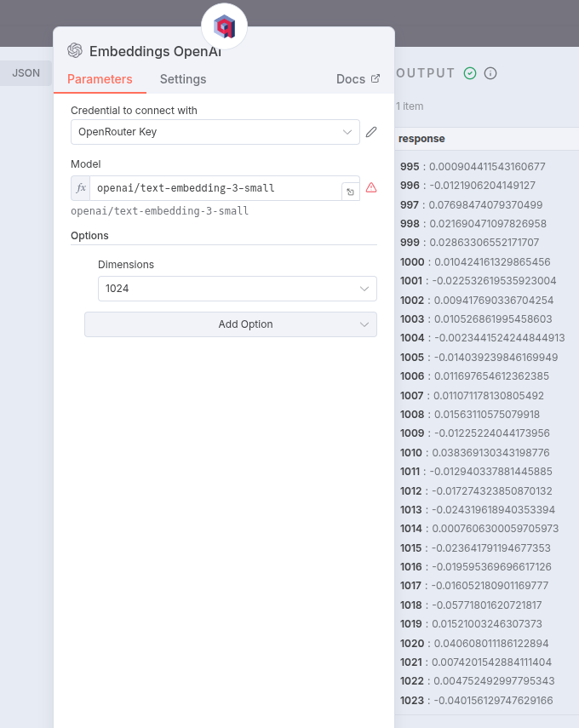This screenshot has height=728, width=579.
Task: Click the info icon next to OUTPUT
Action: [490, 73]
